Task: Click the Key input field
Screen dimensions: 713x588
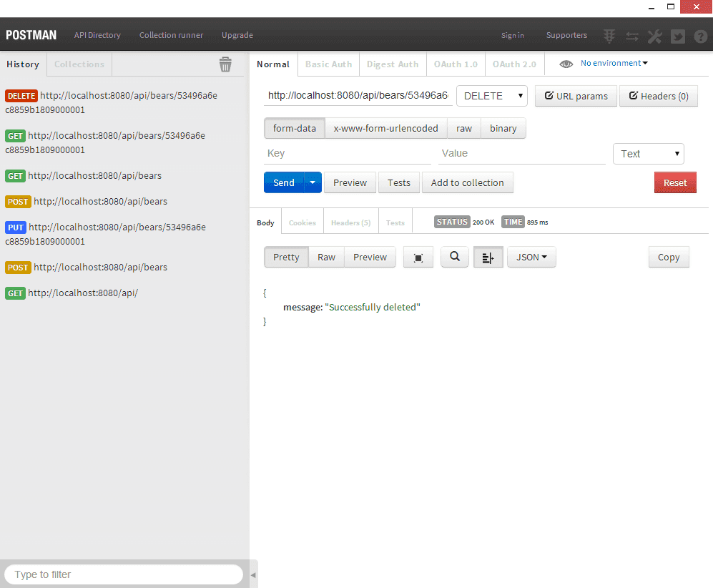Action: pyautogui.click(x=348, y=153)
